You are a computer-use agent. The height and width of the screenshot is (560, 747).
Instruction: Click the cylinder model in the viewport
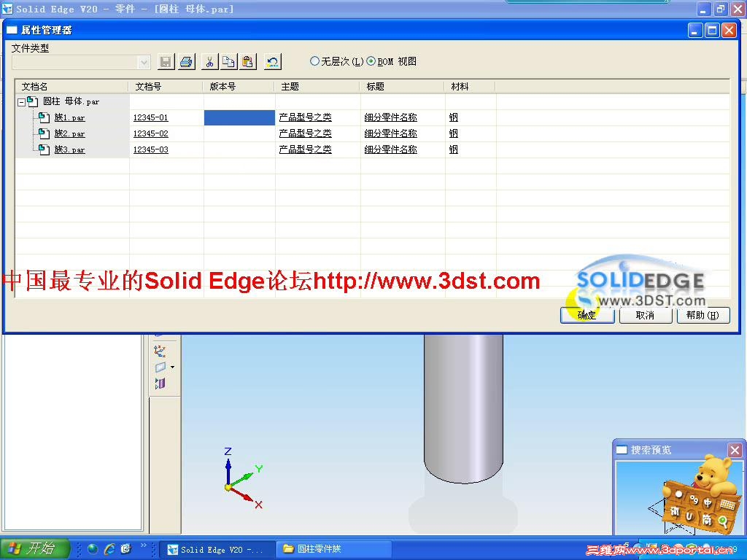click(x=463, y=410)
